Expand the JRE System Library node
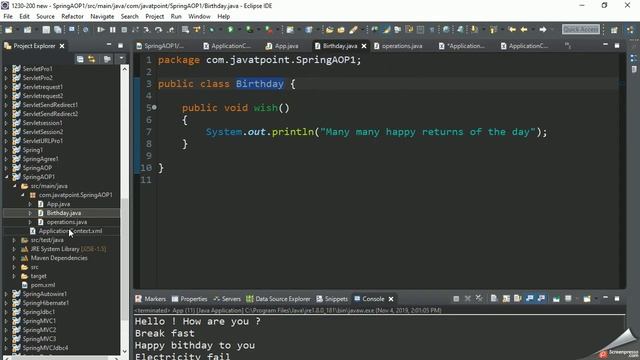640x360 pixels. 14,249
